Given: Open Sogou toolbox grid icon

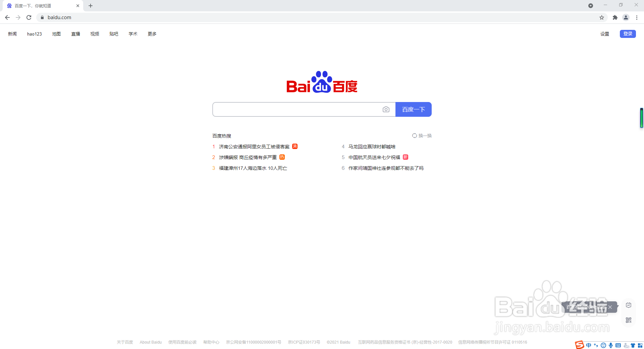Looking at the screenshot, I should click(640, 345).
